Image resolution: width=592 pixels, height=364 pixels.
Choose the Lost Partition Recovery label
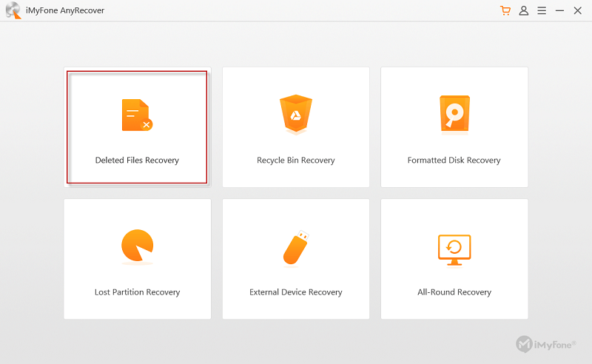(x=138, y=292)
